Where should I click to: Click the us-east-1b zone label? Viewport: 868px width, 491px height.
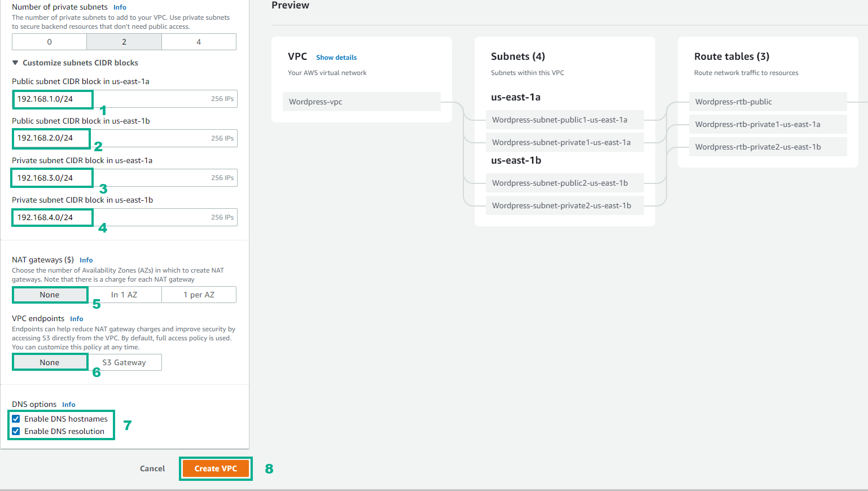coord(516,160)
